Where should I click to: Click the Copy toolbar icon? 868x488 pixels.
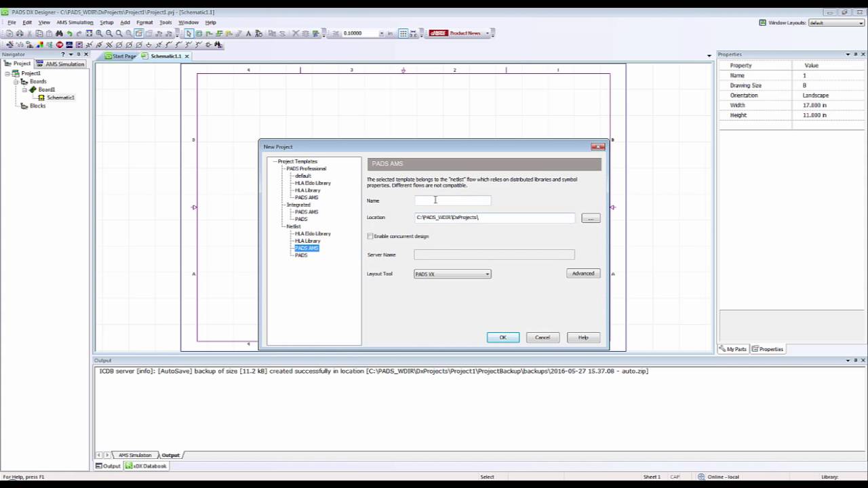39,33
